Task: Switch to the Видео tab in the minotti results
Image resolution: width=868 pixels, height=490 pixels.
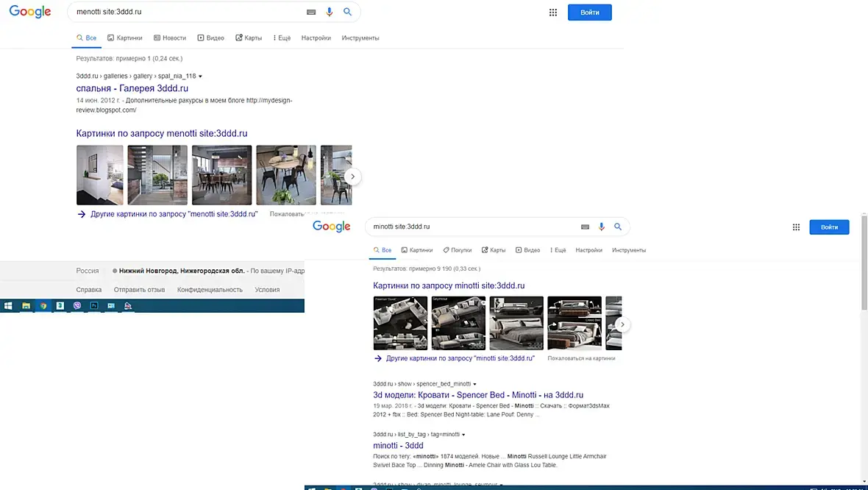Action: coord(527,250)
